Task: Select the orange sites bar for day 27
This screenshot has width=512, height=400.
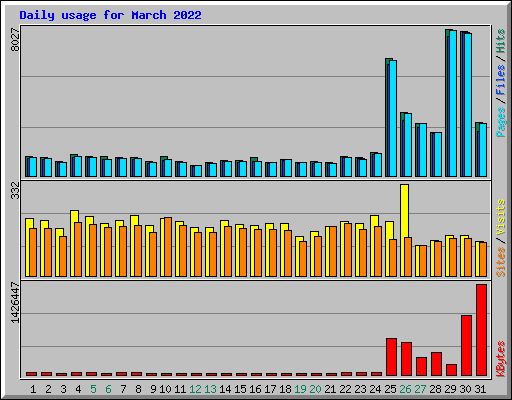Action: (x=423, y=261)
